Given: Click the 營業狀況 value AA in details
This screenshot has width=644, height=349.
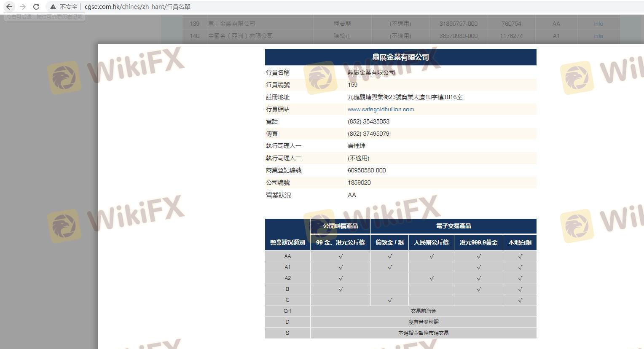Looking at the screenshot, I should click(x=352, y=195).
